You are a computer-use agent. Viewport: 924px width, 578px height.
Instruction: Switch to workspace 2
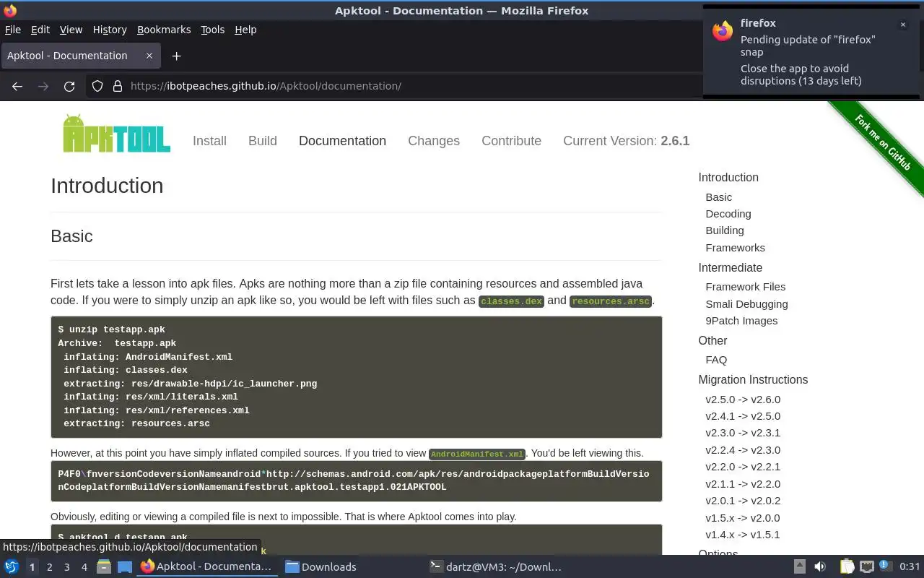click(50, 567)
